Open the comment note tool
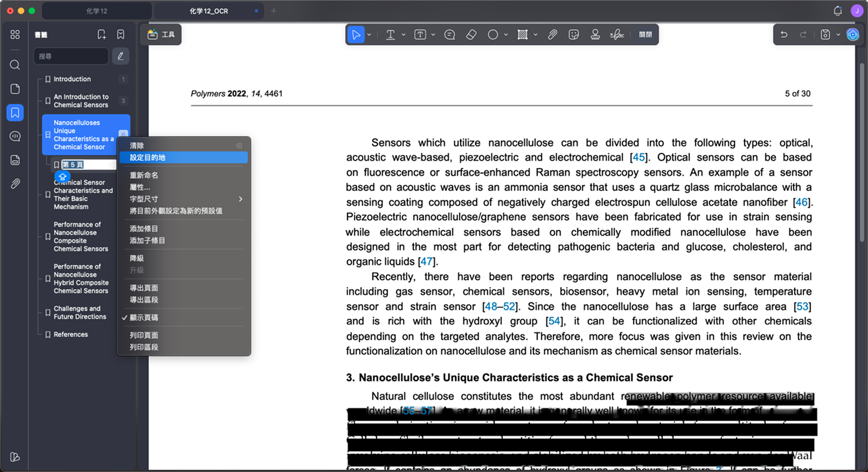Screen dimensions: 868x472 pos(449,34)
